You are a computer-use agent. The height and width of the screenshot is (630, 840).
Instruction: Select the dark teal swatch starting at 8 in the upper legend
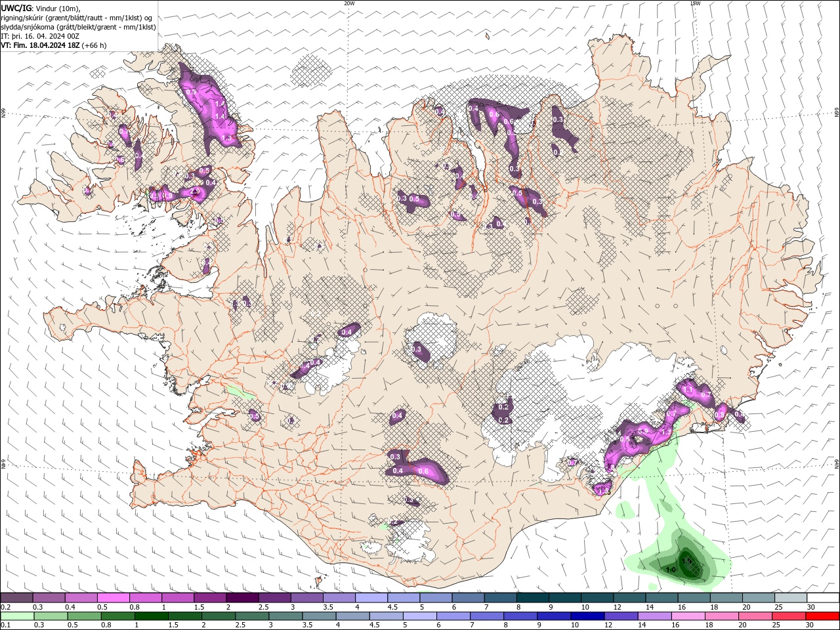pos(533,598)
